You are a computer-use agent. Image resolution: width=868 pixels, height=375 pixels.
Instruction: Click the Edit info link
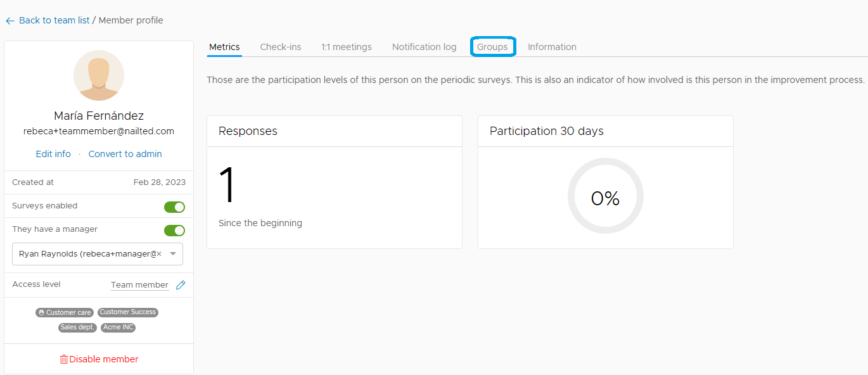click(53, 154)
